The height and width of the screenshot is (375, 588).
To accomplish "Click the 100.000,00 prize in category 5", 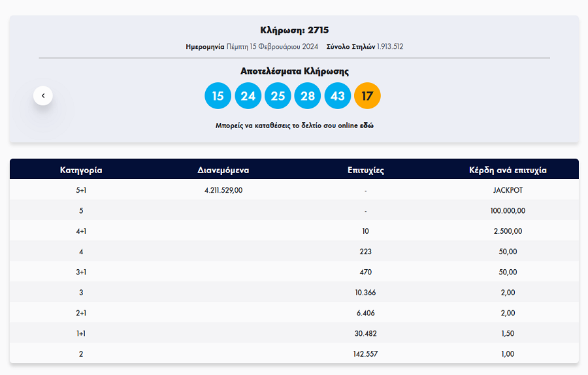I will pos(508,210).
